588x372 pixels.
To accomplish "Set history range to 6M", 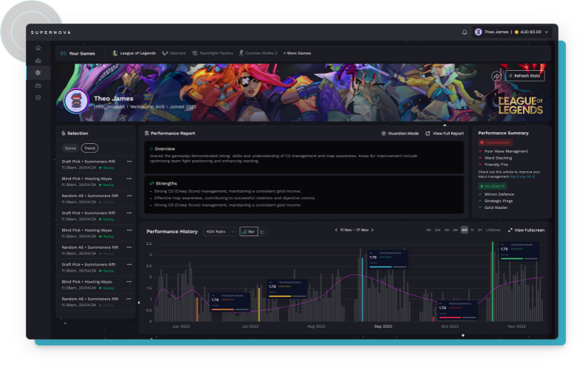I will click(464, 230).
